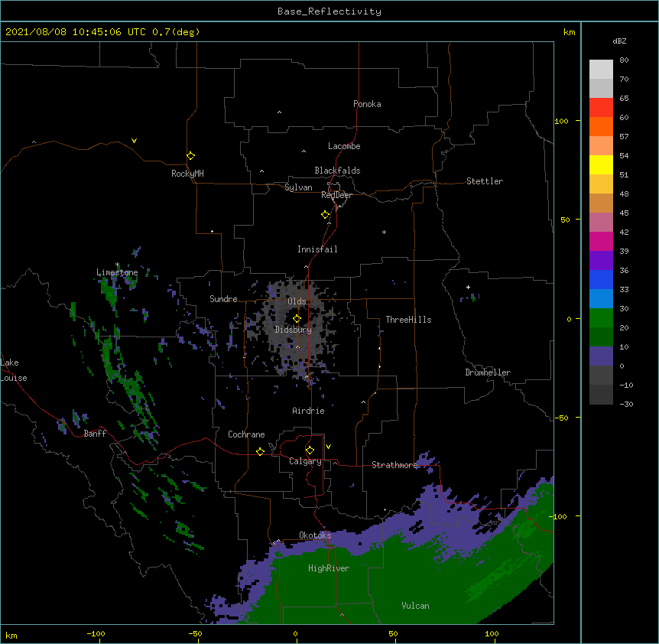This screenshot has height=644, width=659.
Task: Select the yellow radar site marker between Olds and Didsbury
Action: [297, 318]
